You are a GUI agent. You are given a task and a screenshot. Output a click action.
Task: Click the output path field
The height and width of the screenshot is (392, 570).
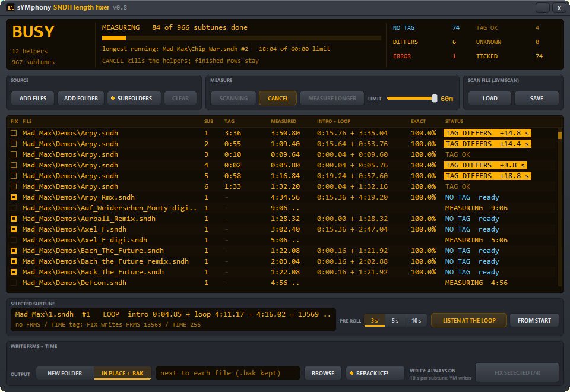click(227, 373)
